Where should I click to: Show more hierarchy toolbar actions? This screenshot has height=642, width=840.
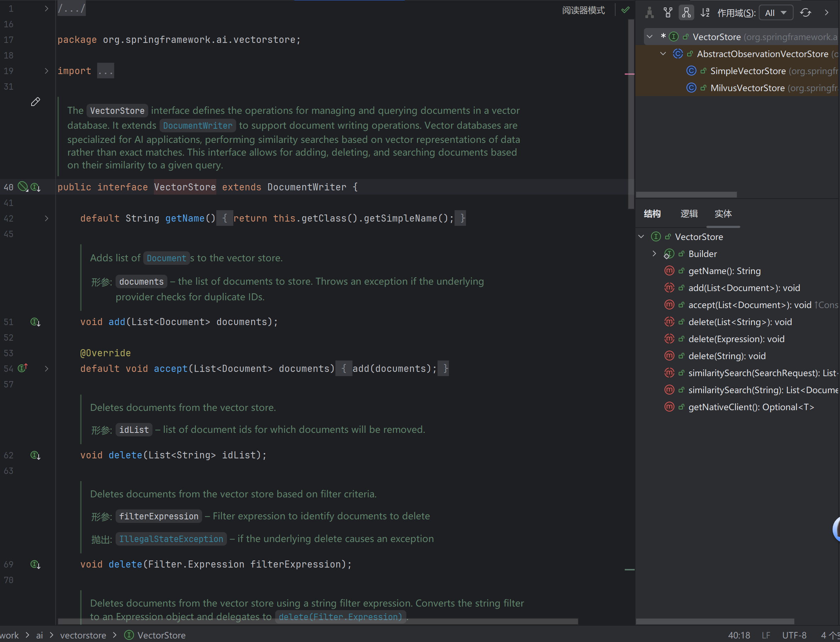point(827,13)
